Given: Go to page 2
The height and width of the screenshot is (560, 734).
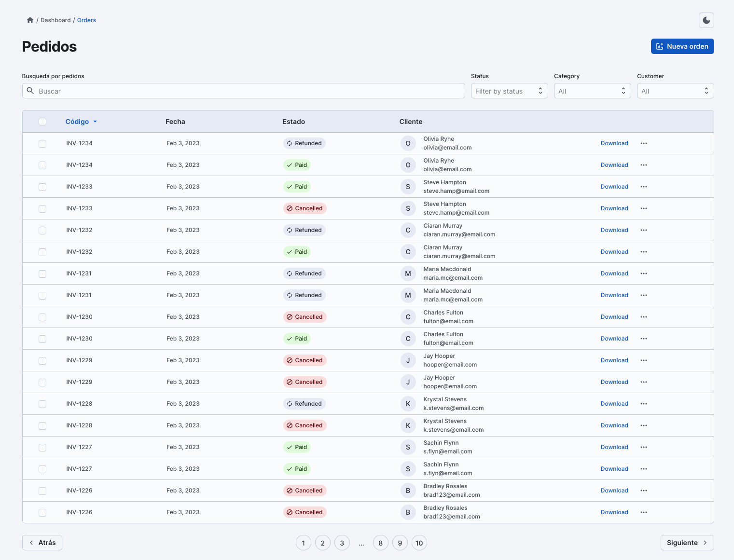Looking at the screenshot, I should point(322,543).
